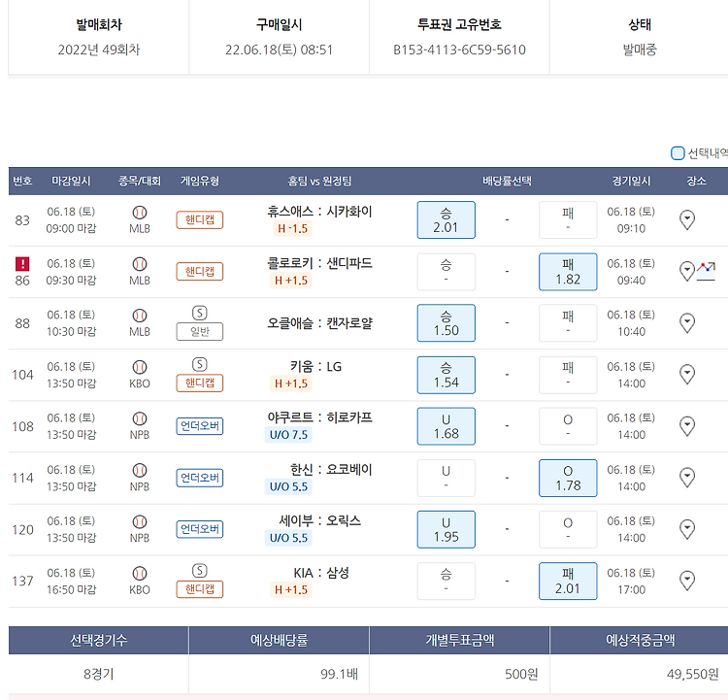Viewport: 728px width, 700px height.
Task: Open location pin for match 83
Action: [686, 219]
